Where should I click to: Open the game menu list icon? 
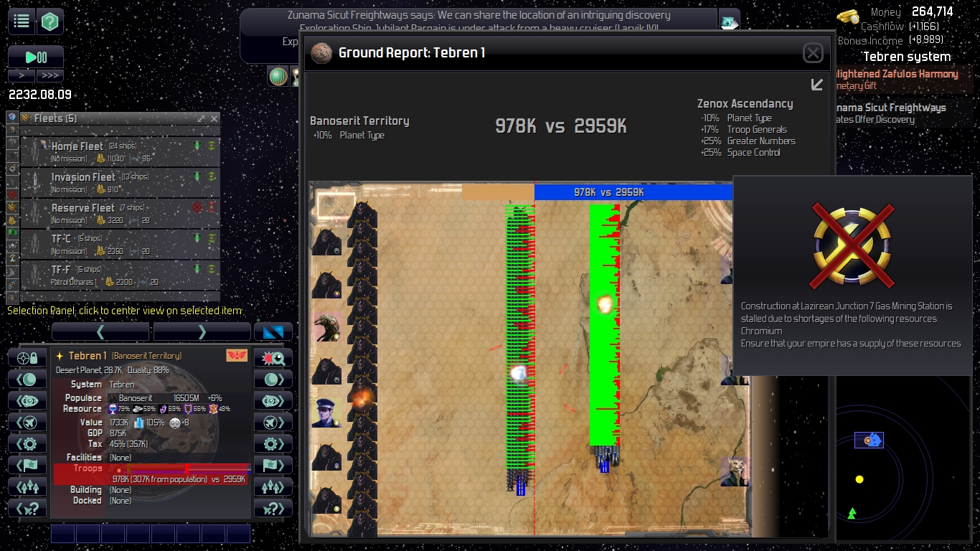(22, 21)
